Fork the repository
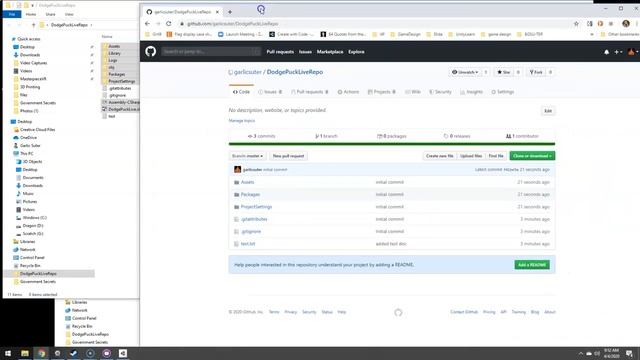Image resolution: width=640 pixels, height=360 pixels. coord(536,72)
